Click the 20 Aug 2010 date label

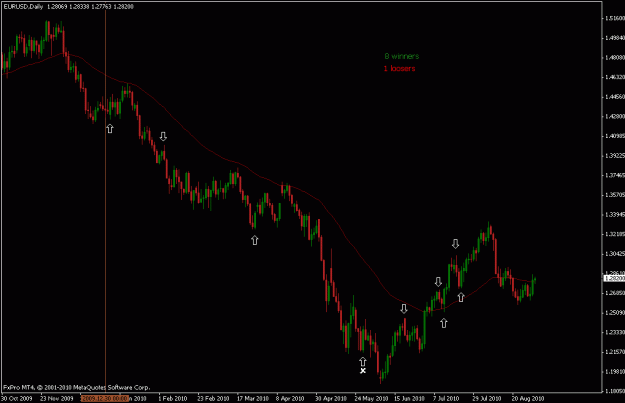tap(528, 398)
